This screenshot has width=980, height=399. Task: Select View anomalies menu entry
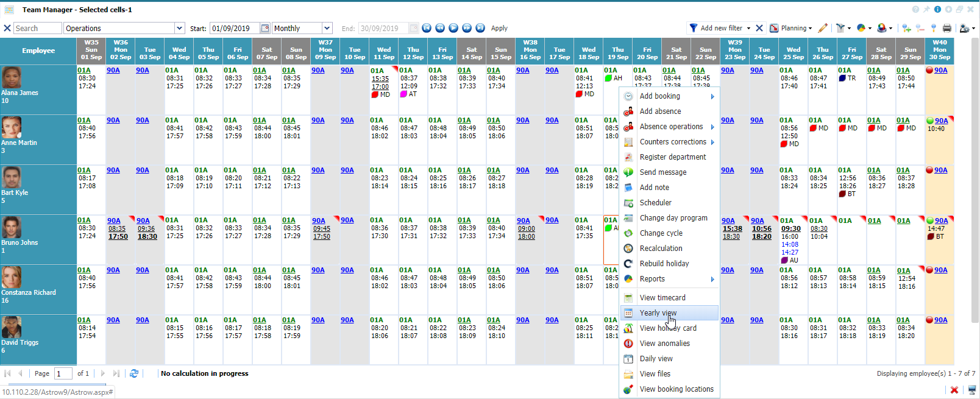point(664,344)
